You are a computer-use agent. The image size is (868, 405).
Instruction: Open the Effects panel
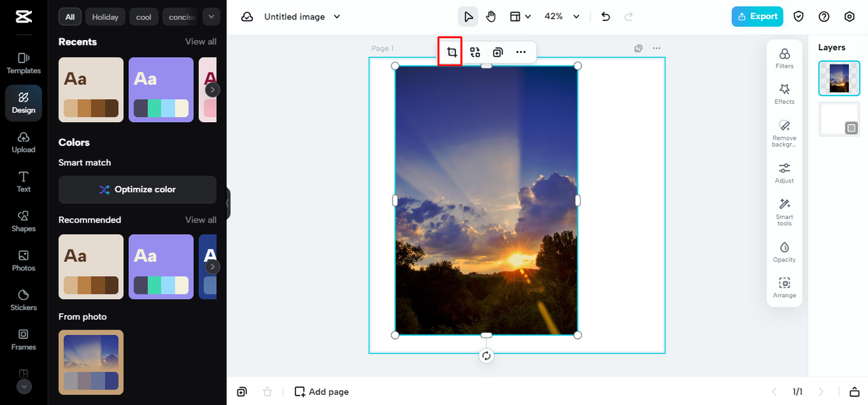[x=785, y=94]
